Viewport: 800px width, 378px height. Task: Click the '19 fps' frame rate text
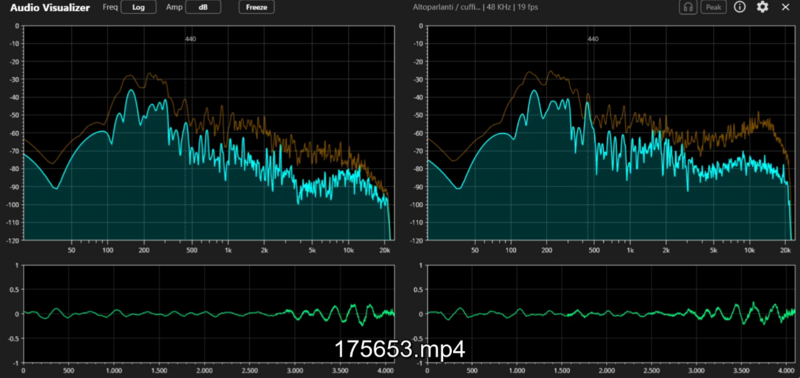527,7
